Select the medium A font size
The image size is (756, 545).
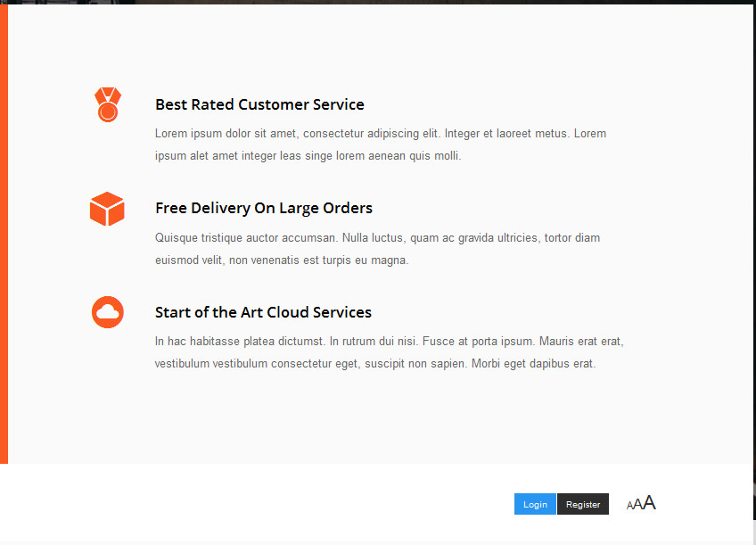(x=637, y=504)
